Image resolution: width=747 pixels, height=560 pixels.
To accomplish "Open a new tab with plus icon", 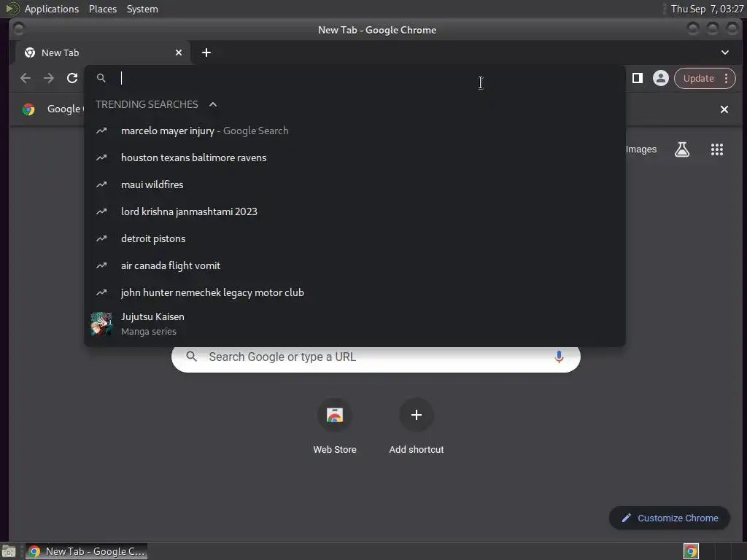I will pos(206,52).
